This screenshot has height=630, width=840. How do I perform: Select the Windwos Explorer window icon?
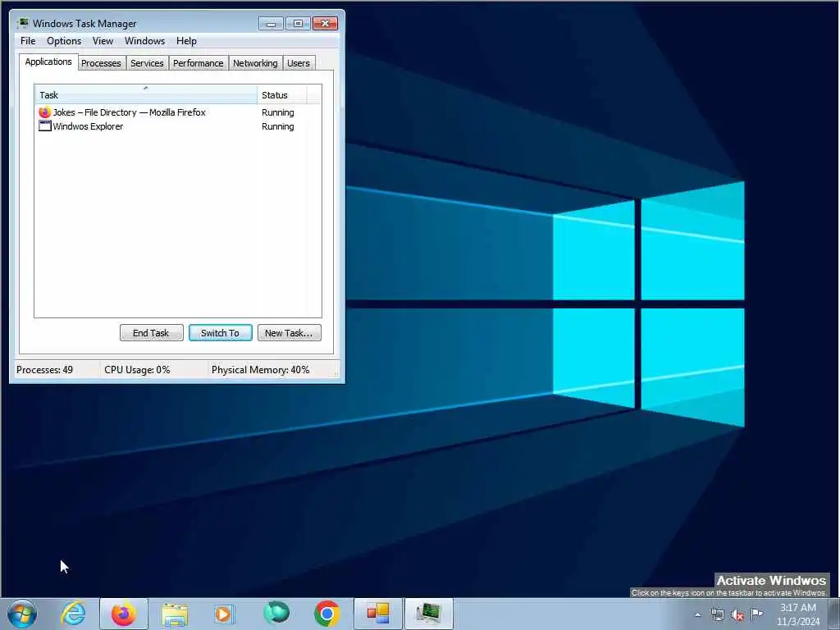[x=45, y=126]
